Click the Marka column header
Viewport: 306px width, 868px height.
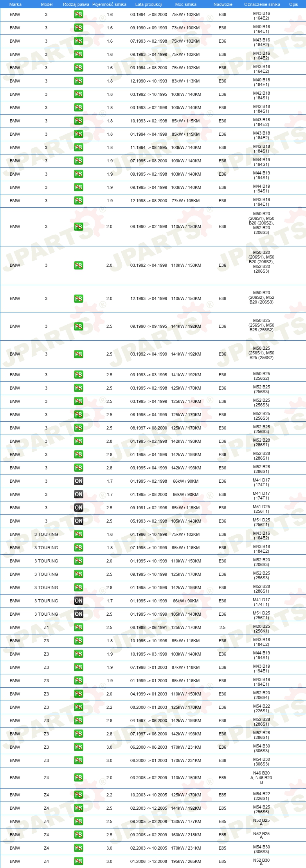(15, 4)
